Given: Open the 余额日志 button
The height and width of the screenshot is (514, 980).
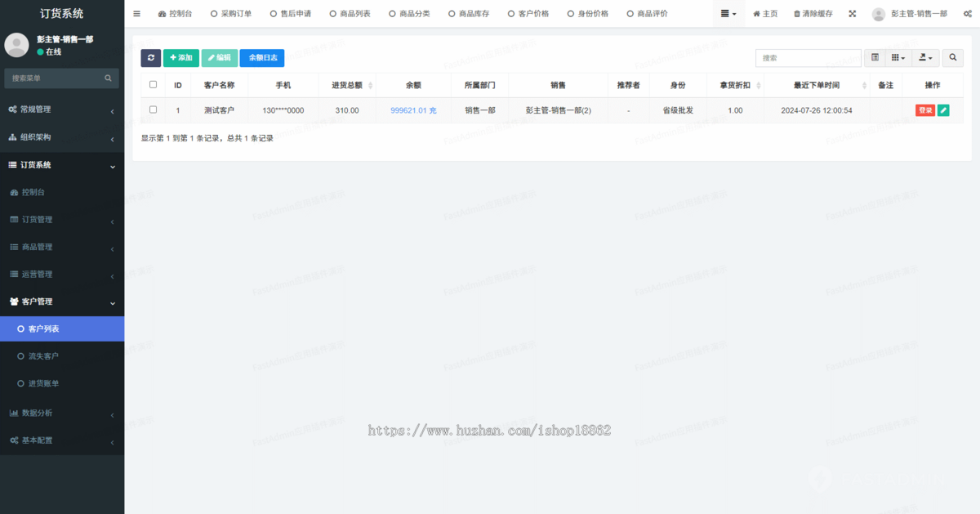Looking at the screenshot, I should click(x=261, y=57).
